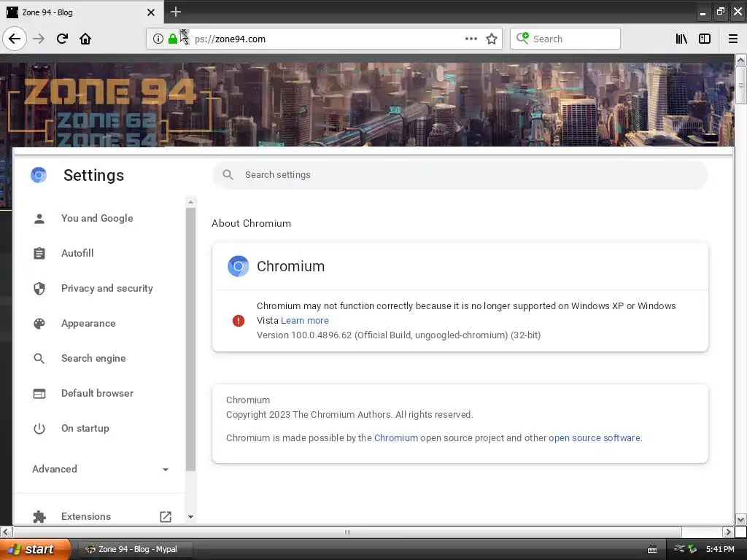The height and width of the screenshot is (560, 747).
Task: Click the Learn more link
Action: [x=305, y=321]
